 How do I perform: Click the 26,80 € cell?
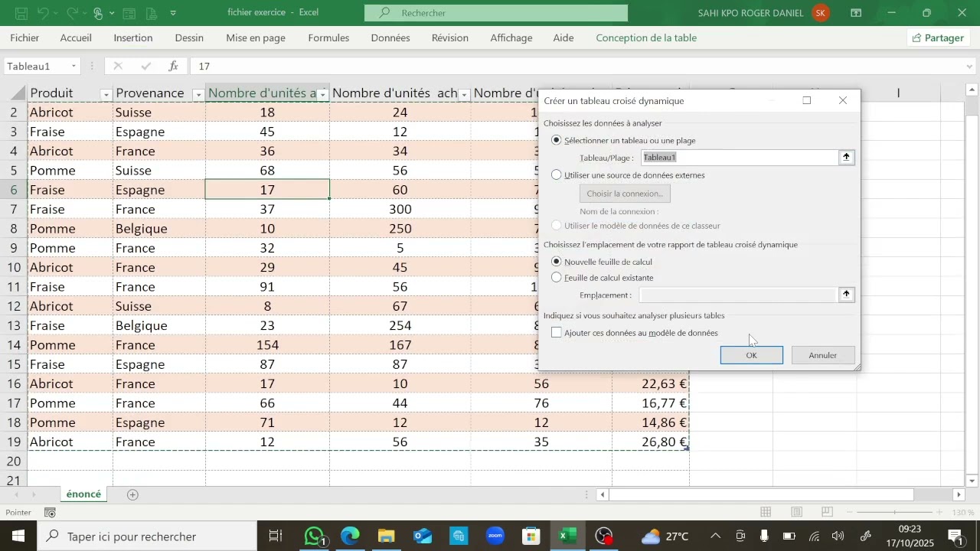(651, 442)
